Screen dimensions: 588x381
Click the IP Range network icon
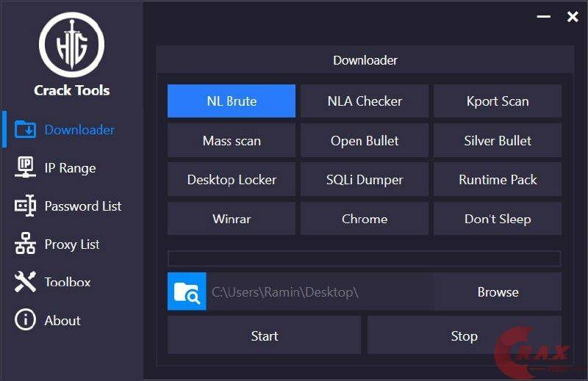25,167
